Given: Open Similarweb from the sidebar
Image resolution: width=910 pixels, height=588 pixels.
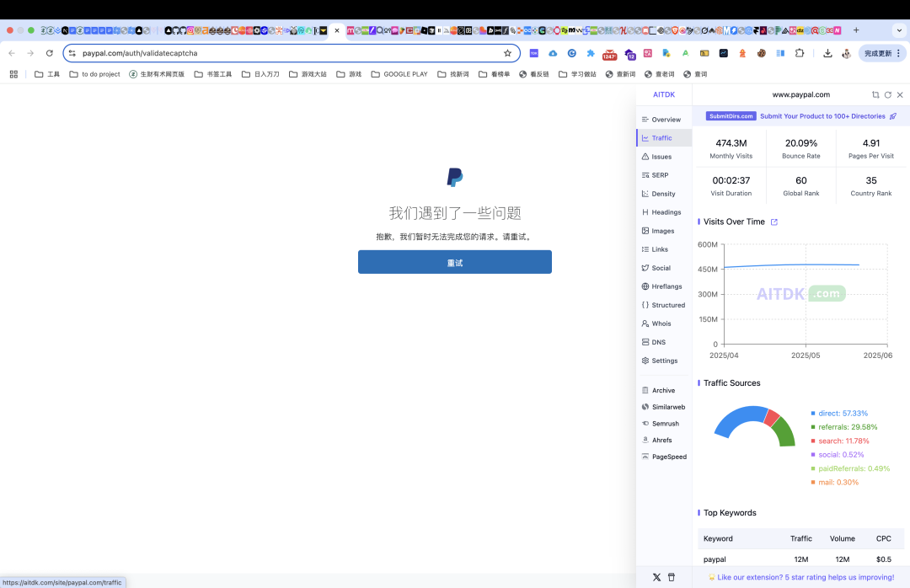Looking at the screenshot, I should 664,408.
